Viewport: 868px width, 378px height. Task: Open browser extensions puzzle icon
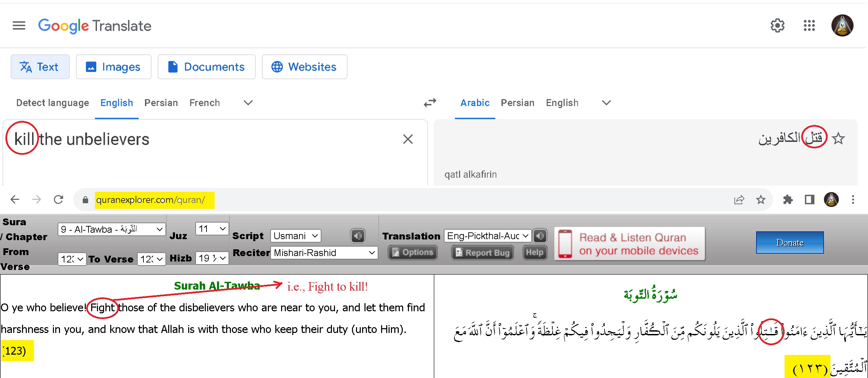pos(788,199)
